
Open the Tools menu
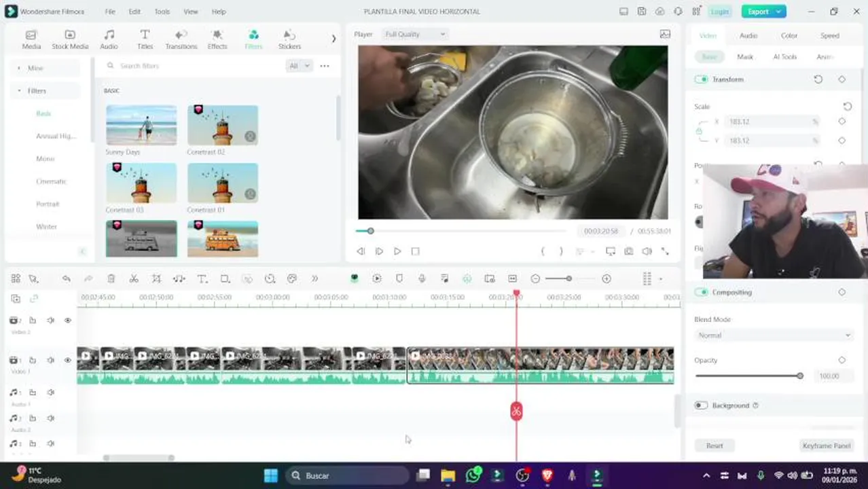tap(162, 12)
